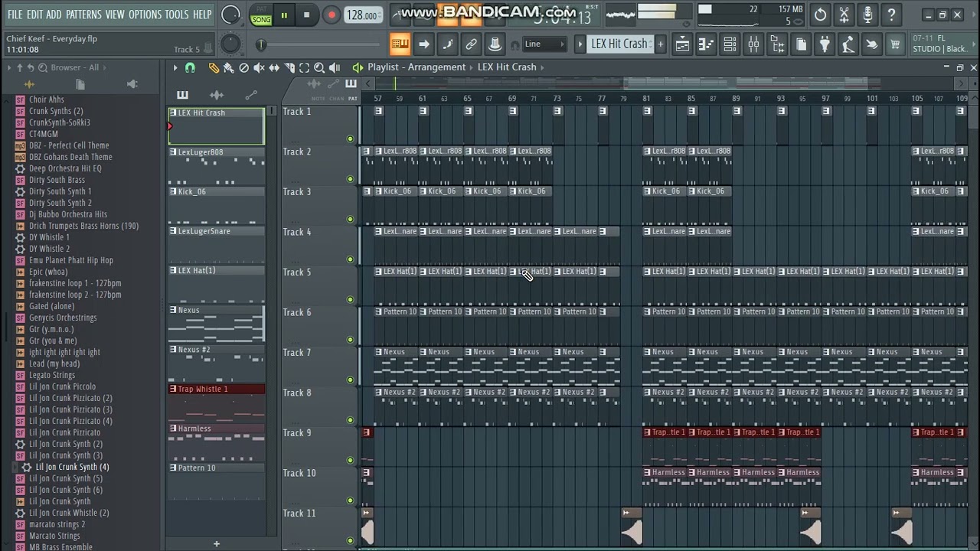Open the pattern selector left arrow menu
The image size is (980, 551).
click(580, 44)
